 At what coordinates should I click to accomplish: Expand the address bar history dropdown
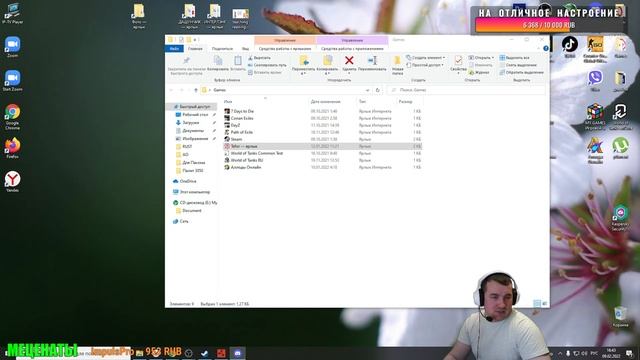tap(368, 90)
